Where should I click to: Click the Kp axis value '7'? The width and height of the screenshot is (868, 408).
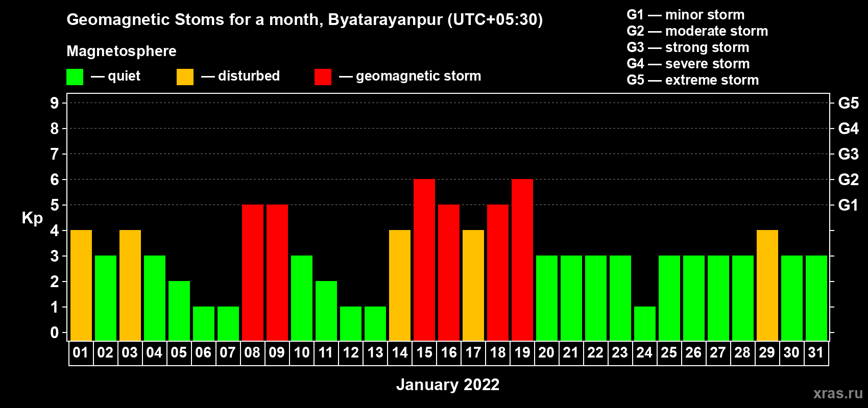coord(55,154)
